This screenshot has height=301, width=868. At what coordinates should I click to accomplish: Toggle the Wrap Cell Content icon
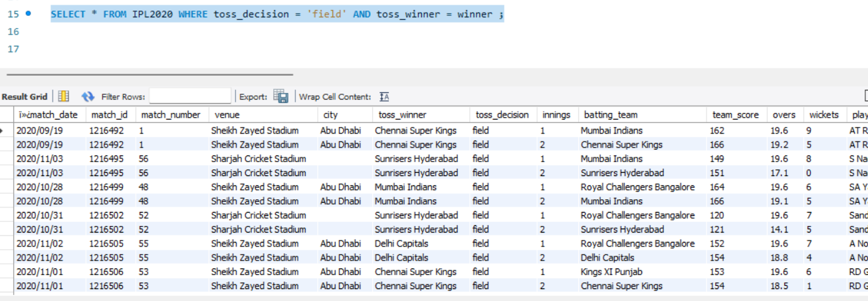(x=384, y=96)
